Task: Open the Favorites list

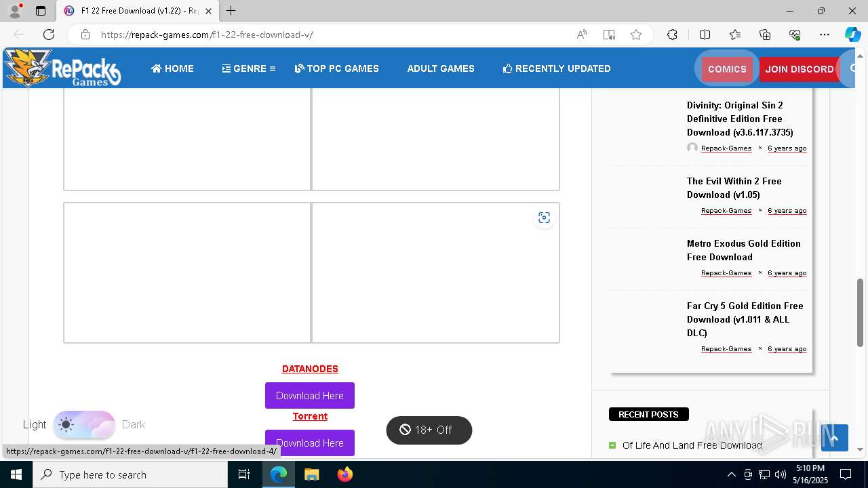Action: (x=735, y=35)
